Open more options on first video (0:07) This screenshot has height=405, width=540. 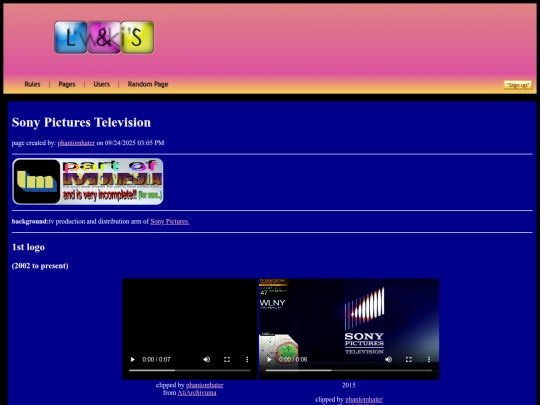[x=247, y=360]
